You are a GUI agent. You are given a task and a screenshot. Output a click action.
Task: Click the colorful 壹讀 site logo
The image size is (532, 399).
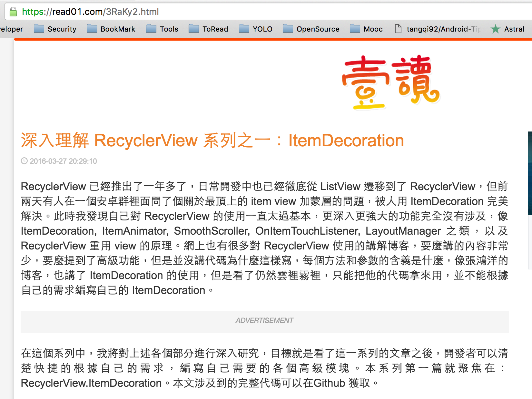pyautogui.click(x=391, y=82)
